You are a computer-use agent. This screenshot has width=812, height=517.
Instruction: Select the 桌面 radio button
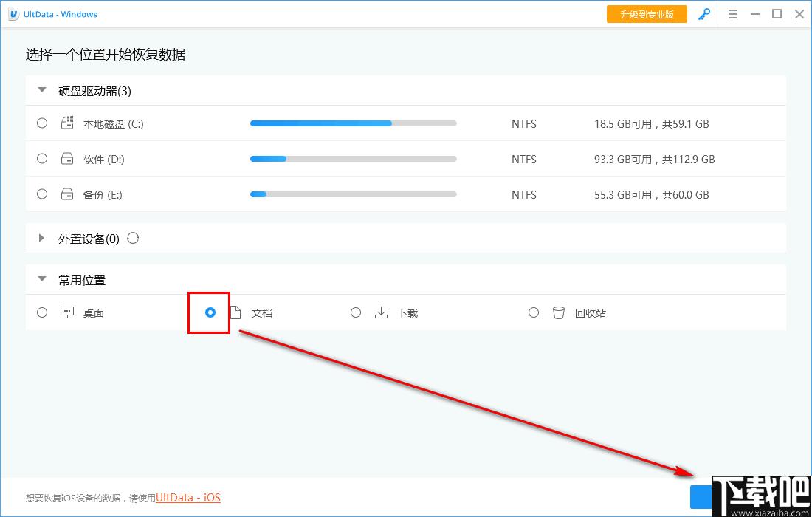click(x=42, y=312)
